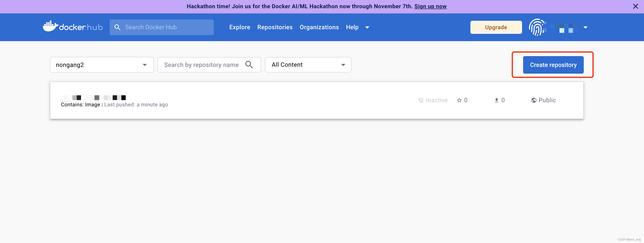Open the Repositories menu item

coord(275,27)
